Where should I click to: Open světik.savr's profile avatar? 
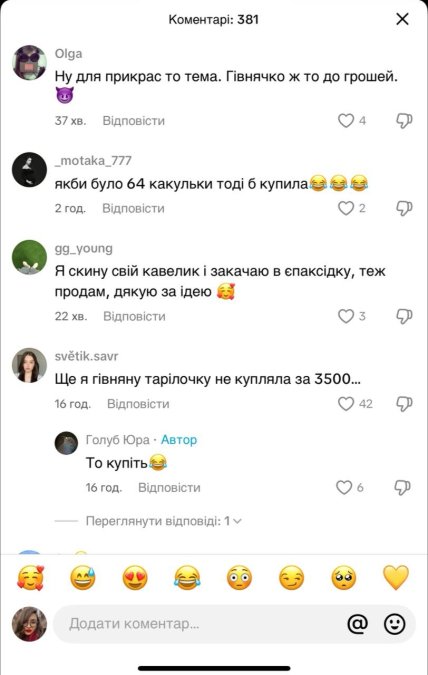(29, 365)
